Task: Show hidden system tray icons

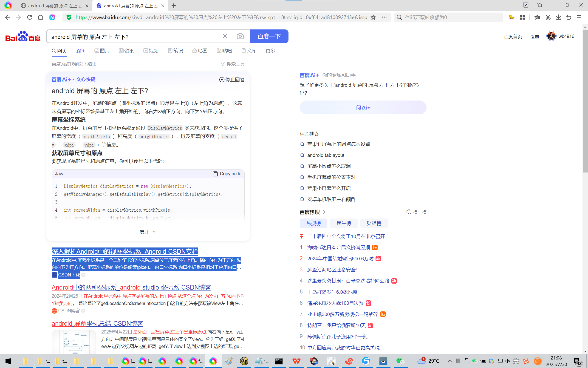Action: [450, 361]
